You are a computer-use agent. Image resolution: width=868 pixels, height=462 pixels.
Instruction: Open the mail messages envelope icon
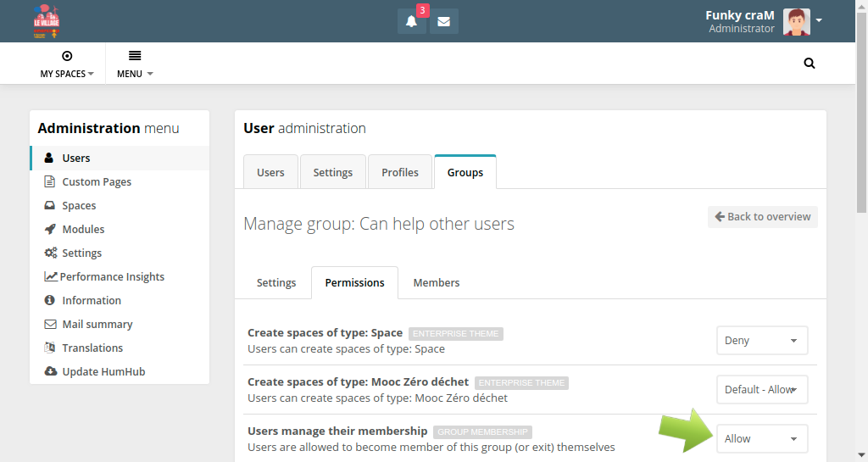click(443, 22)
